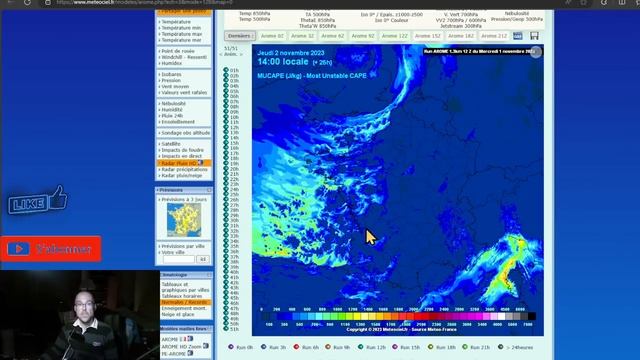Switch to the Arome 0Z run tab
Viewport: 640px width, 360px height.
(272, 36)
